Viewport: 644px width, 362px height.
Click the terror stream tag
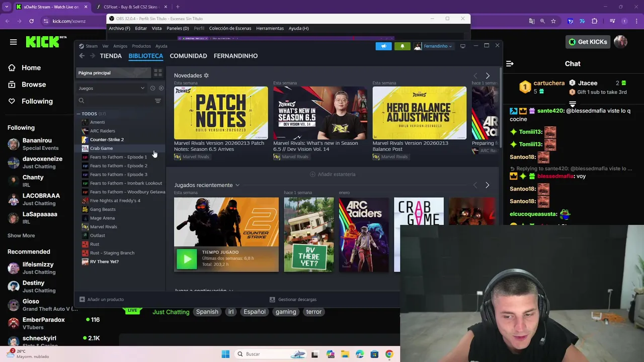click(x=313, y=312)
